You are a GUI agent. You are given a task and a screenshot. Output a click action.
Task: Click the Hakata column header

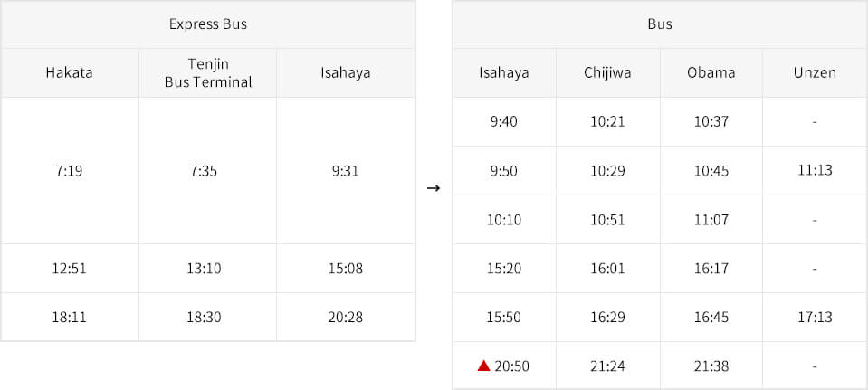tap(69, 73)
